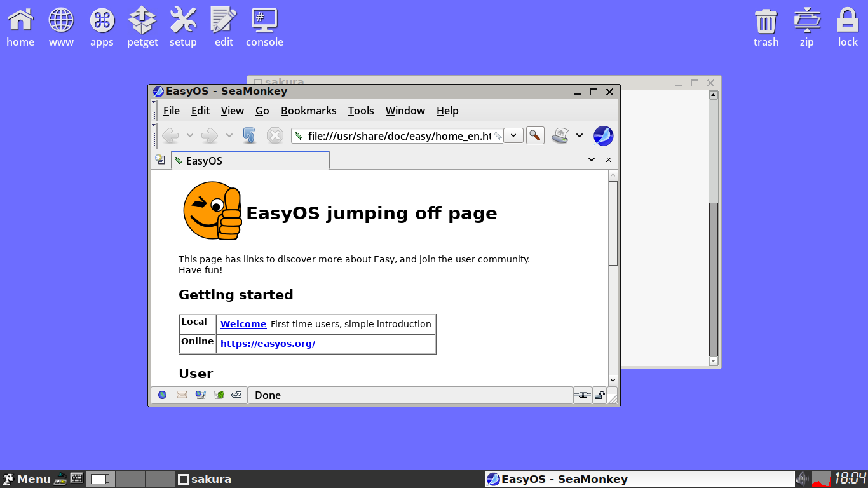Expand the Print options dropdown arrow
Image resolution: width=868 pixels, height=488 pixels.
(580, 135)
